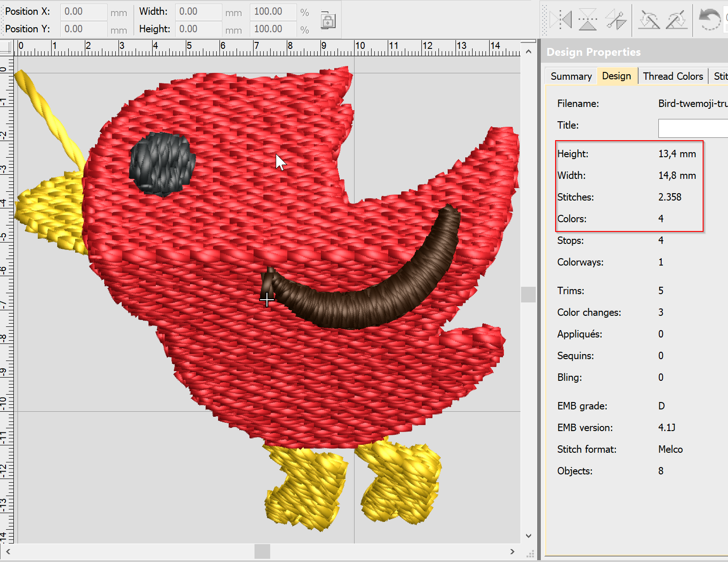Click the Design Properties panel title
The image size is (728, 562).
pos(593,52)
